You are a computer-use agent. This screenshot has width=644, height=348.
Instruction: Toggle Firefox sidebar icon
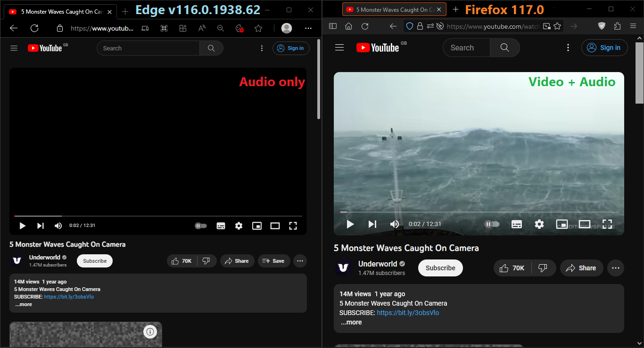[x=333, y=26]
